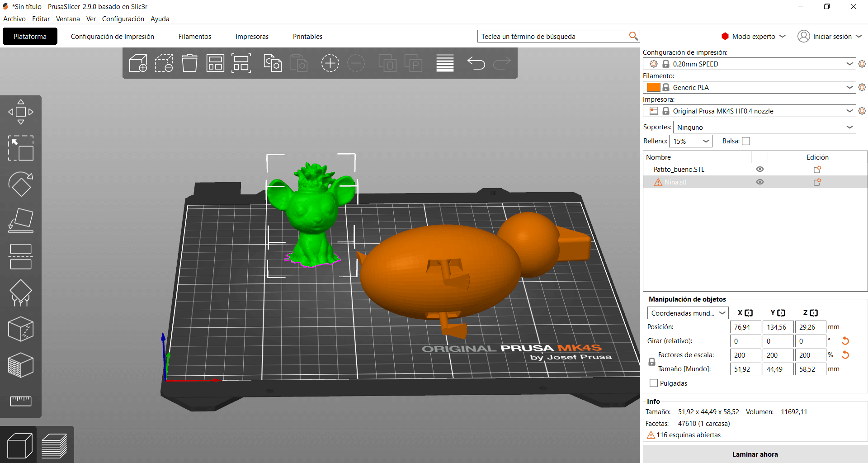868x463 pixels.
Task: Switch to Printables tab
Action: click(x=307, y=37)
